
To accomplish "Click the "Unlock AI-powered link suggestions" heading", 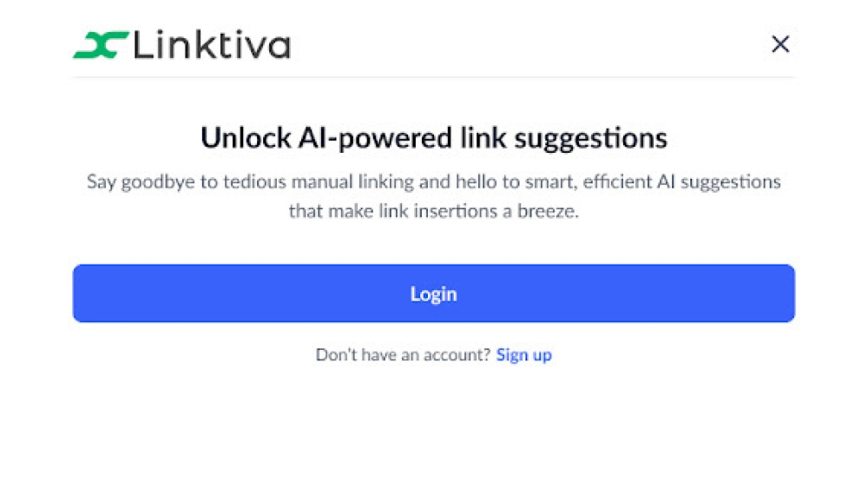I will [433, 138].
